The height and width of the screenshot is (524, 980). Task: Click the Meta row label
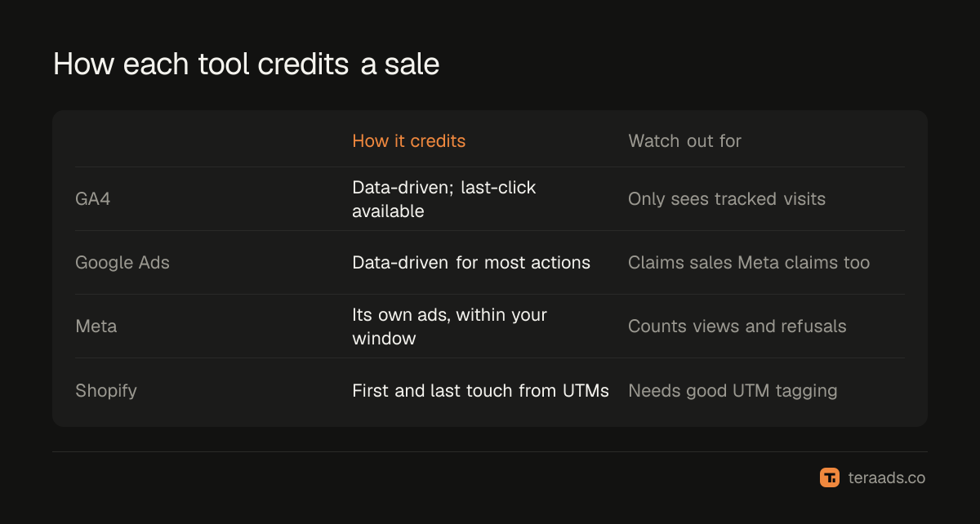96,326
